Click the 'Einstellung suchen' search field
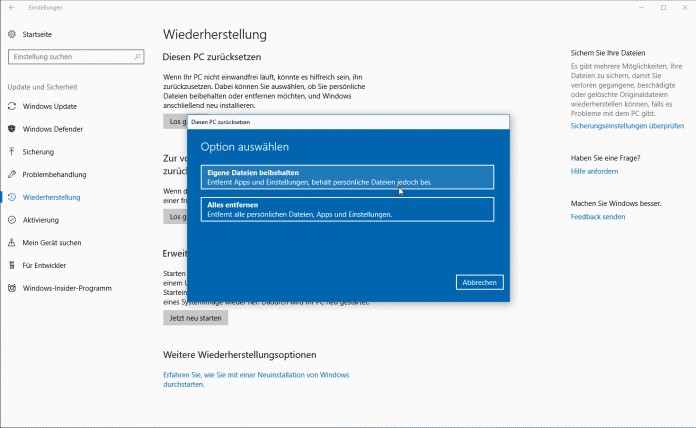 pos(72,56)
